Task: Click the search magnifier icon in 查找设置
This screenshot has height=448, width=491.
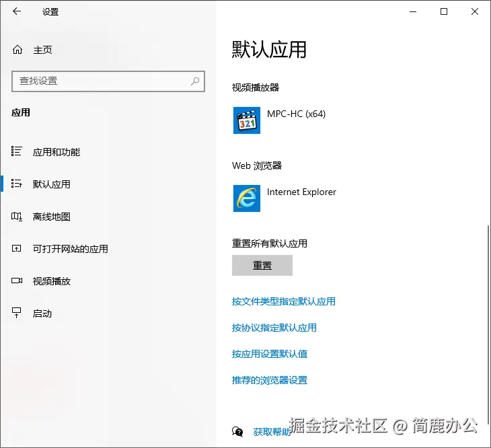Action: pos(195,81)
